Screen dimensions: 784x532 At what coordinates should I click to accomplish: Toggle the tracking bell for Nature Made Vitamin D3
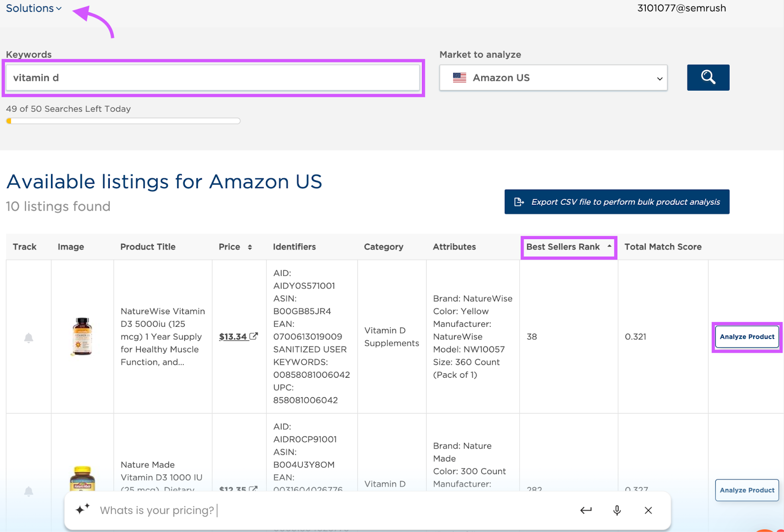(28, 491)
